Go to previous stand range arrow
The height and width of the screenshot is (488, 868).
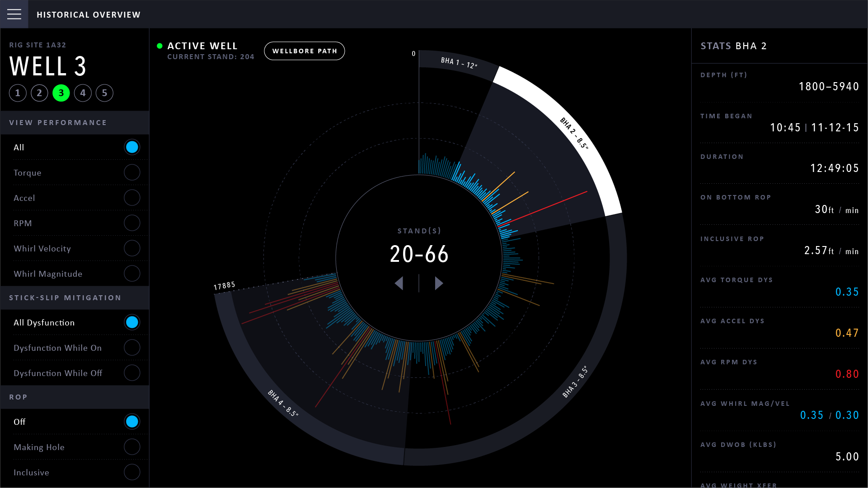point(399,284)
